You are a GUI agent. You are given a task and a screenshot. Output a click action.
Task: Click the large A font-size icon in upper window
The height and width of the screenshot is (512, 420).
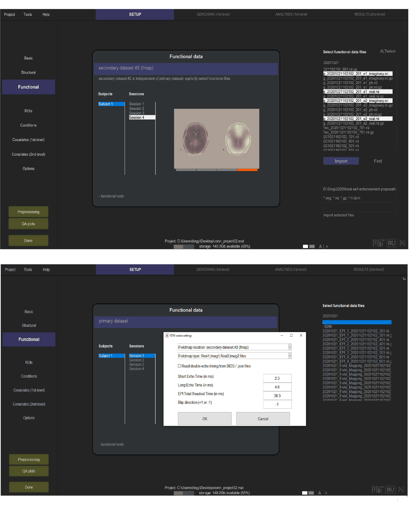pos(320,246)
